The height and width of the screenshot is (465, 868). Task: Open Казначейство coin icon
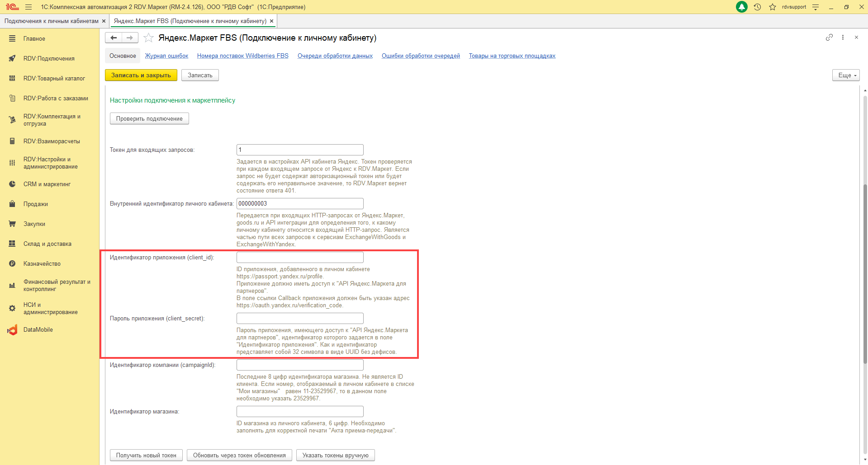coord(12,264)
